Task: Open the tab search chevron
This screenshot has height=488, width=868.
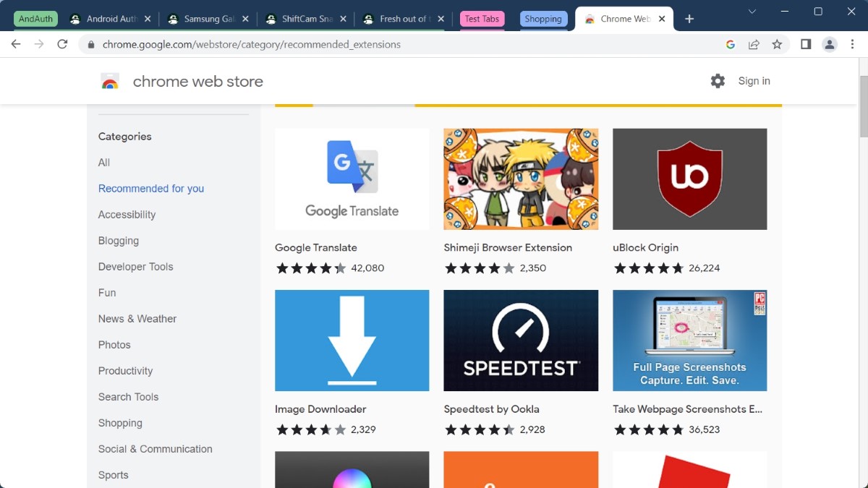Action: [752, 12]
